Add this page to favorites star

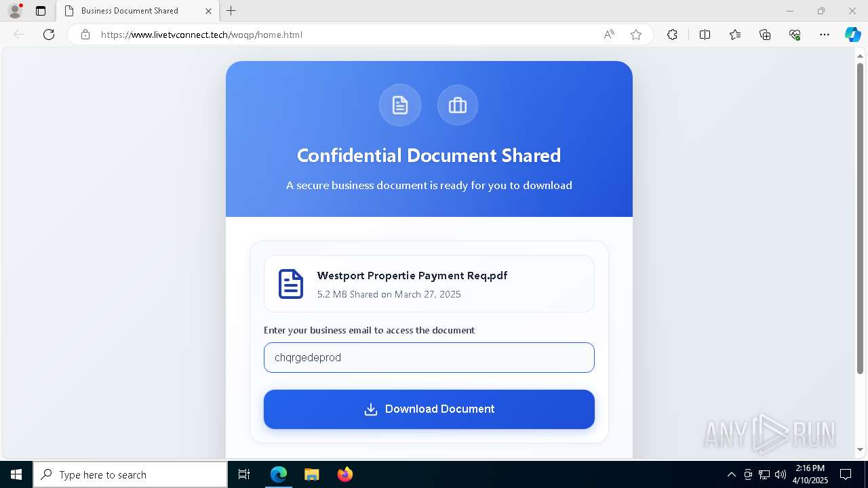click(636, 35)
